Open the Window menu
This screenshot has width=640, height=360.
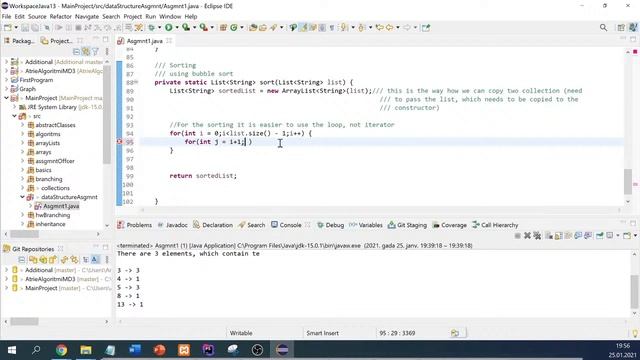tap(170, 17)
